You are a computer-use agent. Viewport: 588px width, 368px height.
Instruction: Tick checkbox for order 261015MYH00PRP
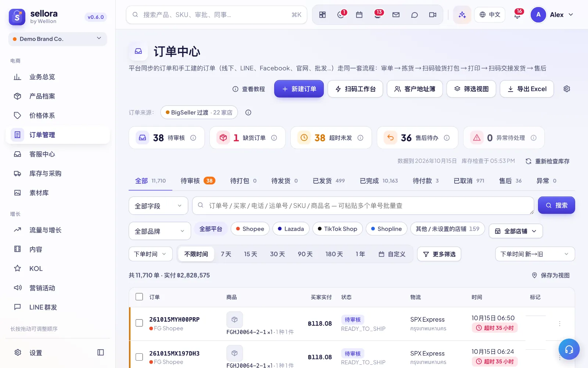tap(139, 323)
